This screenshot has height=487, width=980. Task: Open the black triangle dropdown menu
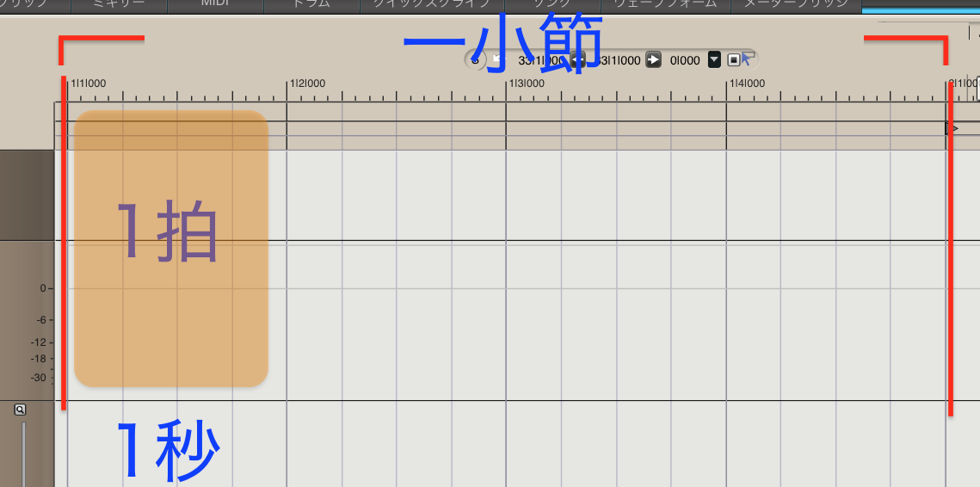(x=715, y=60)
